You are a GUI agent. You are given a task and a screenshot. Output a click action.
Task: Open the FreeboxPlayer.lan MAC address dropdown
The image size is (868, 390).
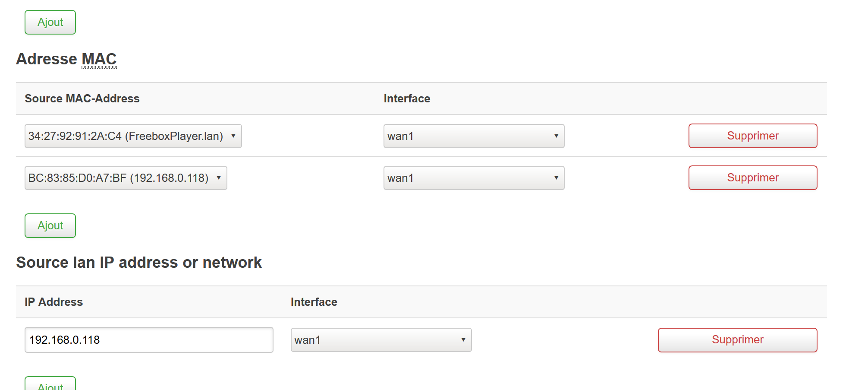(x=132, y=136)
